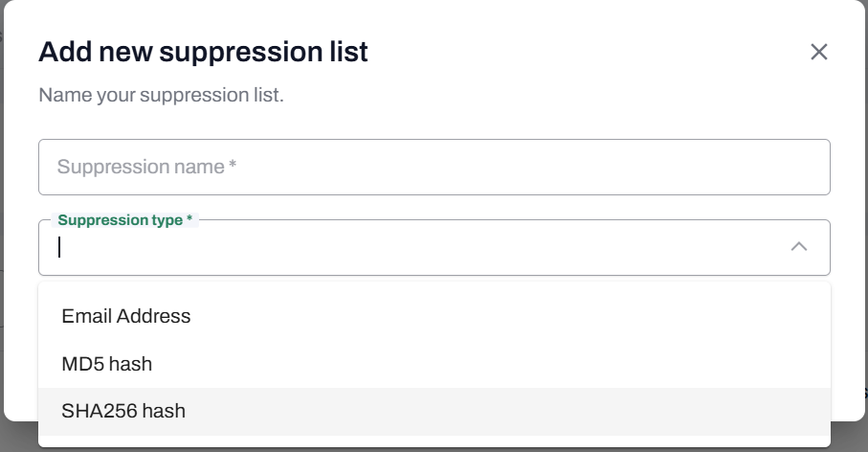The width and height of the screenshot is (868, 452).
Task: Hide the type options via chevron
Action: [799, 247]
